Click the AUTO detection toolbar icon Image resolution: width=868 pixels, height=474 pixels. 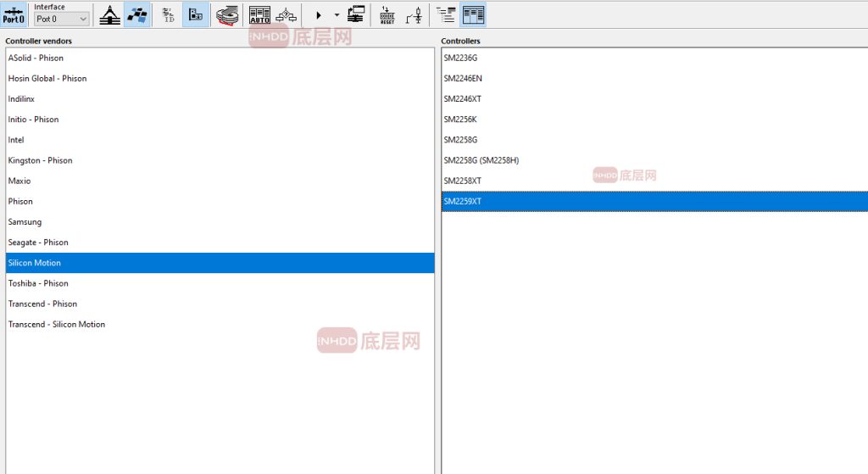(259, 14)
